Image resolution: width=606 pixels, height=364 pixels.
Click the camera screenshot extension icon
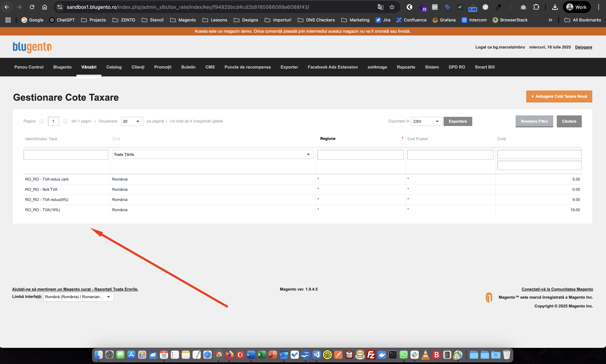(x=523, y=7)
